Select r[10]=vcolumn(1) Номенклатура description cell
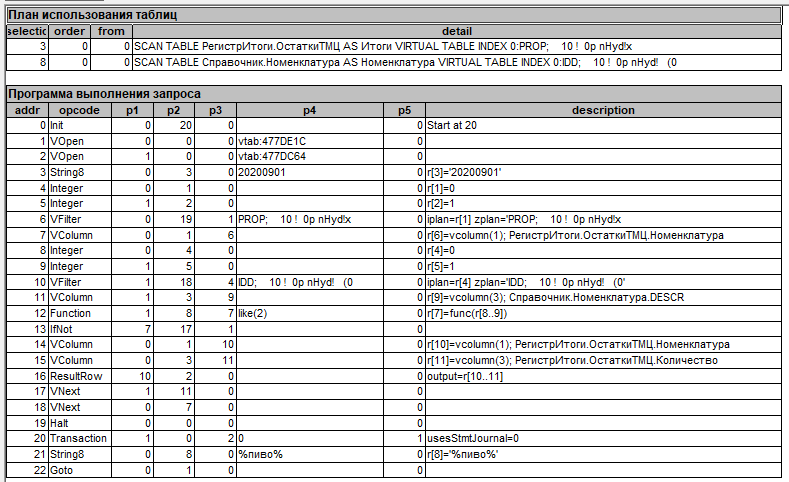 click(603, 345)
